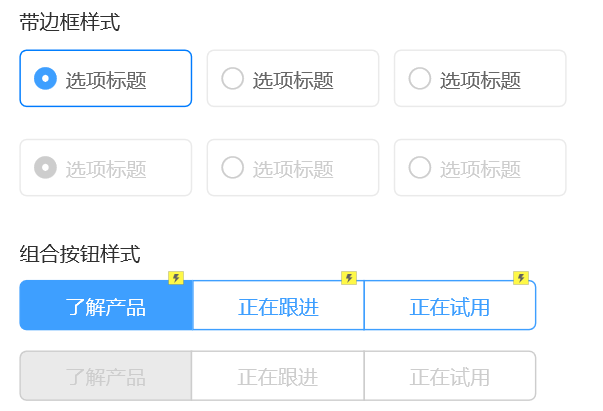Select the last enabled bordered radio circle
The width and height of the screenshot is (603, 411).
tap(420, 78)
